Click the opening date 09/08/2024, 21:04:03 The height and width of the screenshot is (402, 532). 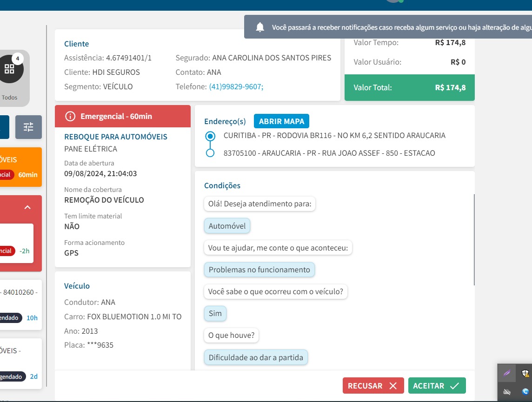(x=100, y=173)
